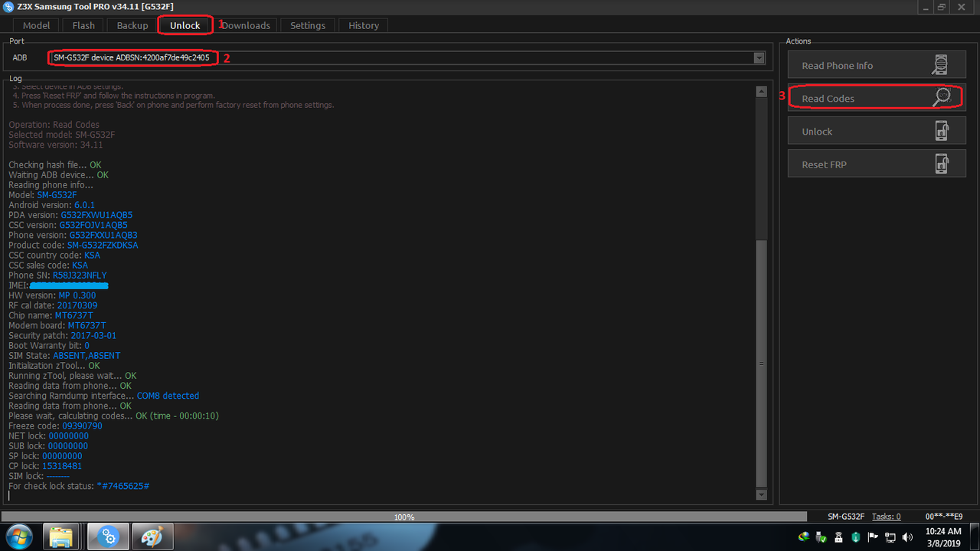Click the Freeze code 09390790

[82, 425]
